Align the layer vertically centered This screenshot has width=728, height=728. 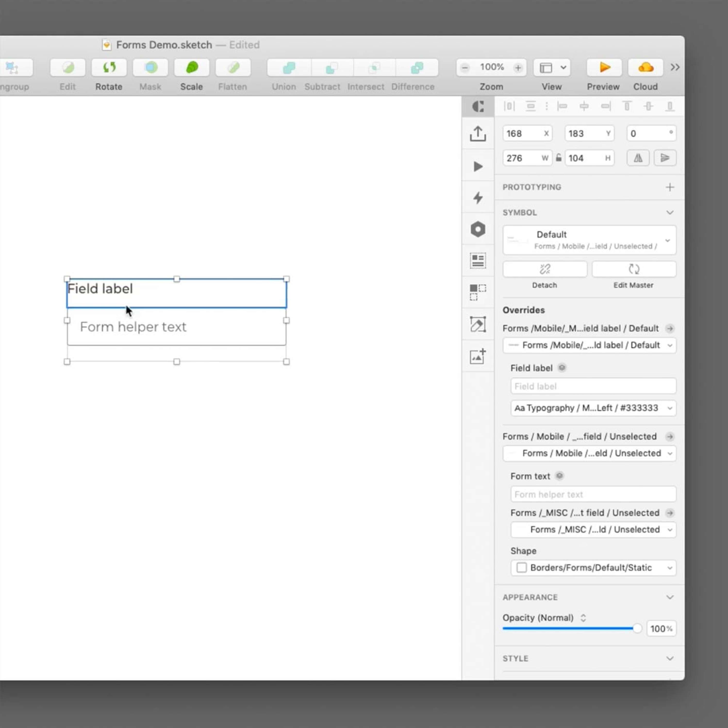648,106
